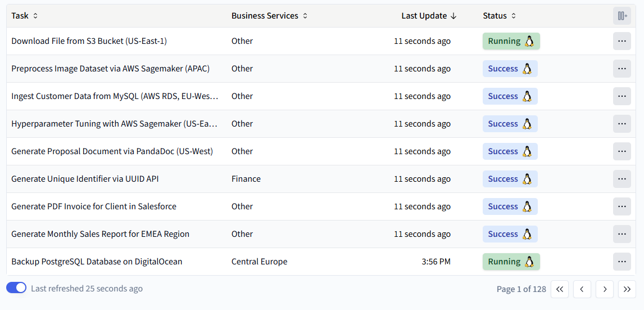The height and width of the screenshot is (310, 644).
Task: Go to previous page of tasks
Action: (x=582, y=289)
